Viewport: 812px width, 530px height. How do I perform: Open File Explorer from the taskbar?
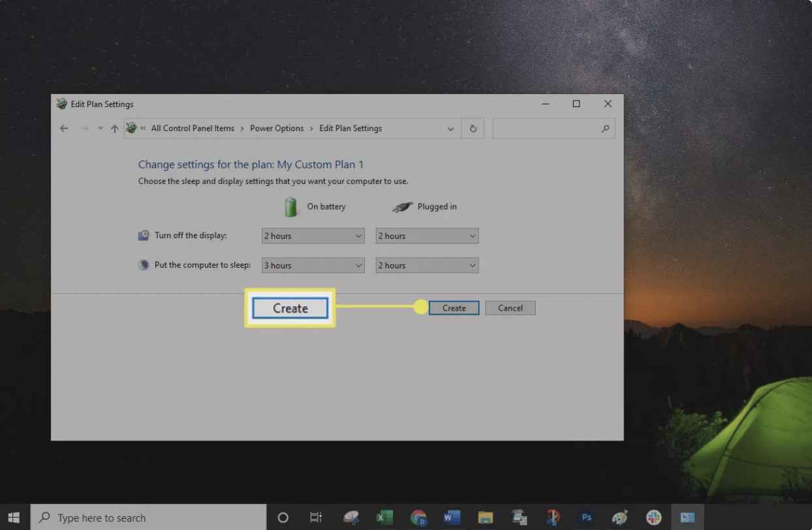tap(485, 518)
